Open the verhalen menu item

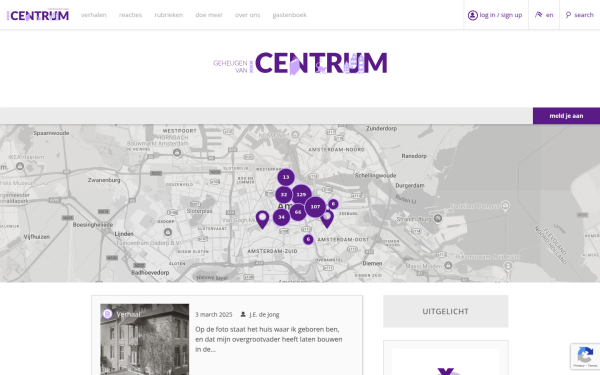pos(94,15)
